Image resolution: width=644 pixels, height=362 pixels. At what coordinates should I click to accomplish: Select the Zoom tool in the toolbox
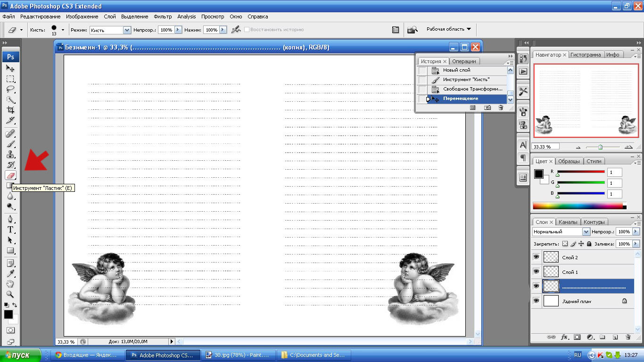tap(10, 295)
